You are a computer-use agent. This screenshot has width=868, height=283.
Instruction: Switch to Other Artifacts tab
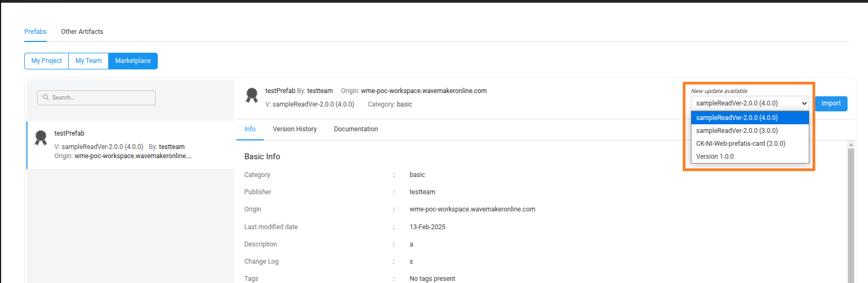click(x=82, y=32)
